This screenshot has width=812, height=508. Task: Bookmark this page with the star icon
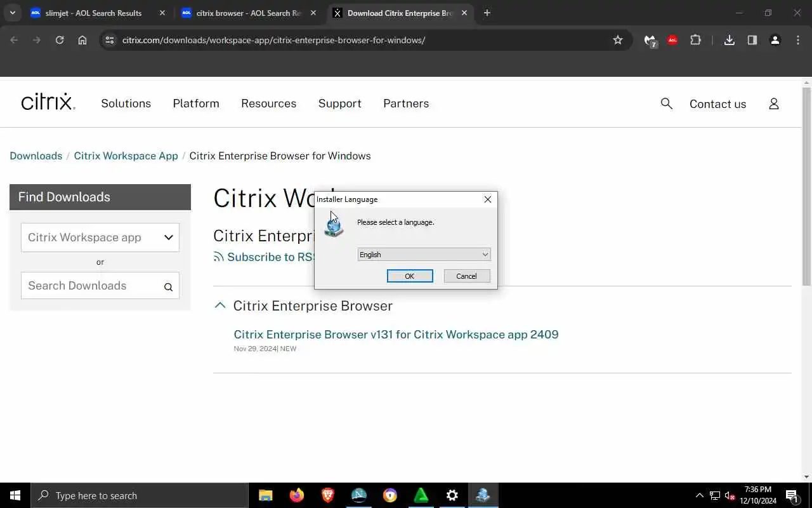pyautogui.click(x=618, y=40)
